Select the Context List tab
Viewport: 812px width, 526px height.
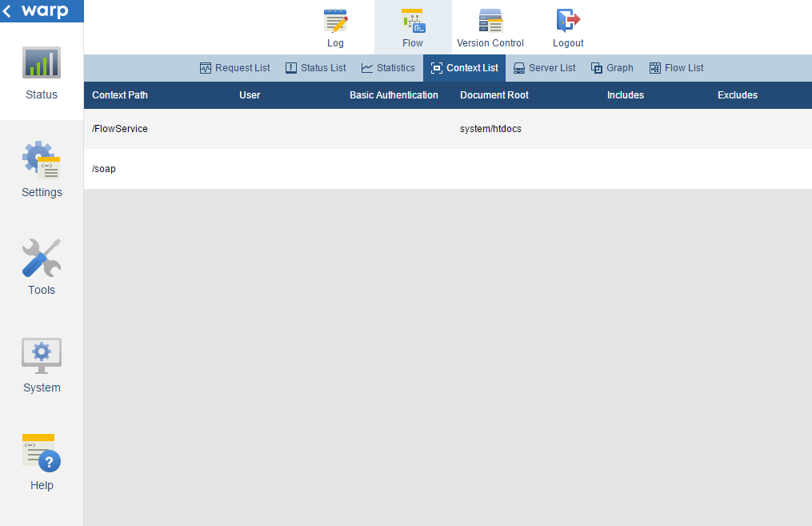[x=464, y=68]
